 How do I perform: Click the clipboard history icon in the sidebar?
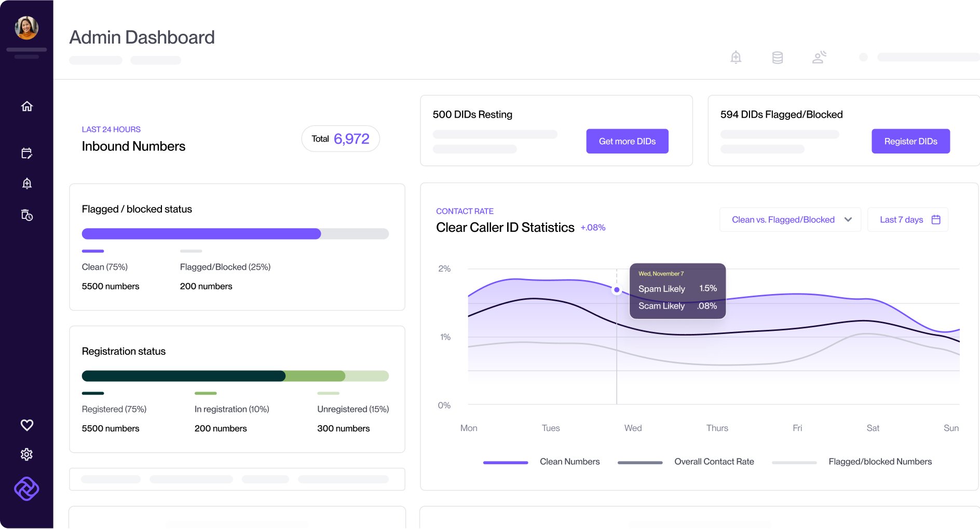[26, 215]
